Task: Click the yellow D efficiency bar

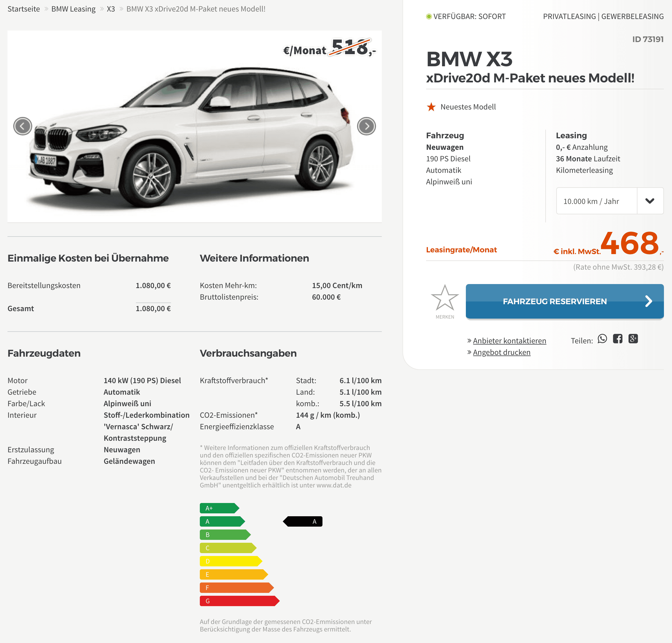Action: click(x=231, y=561)
